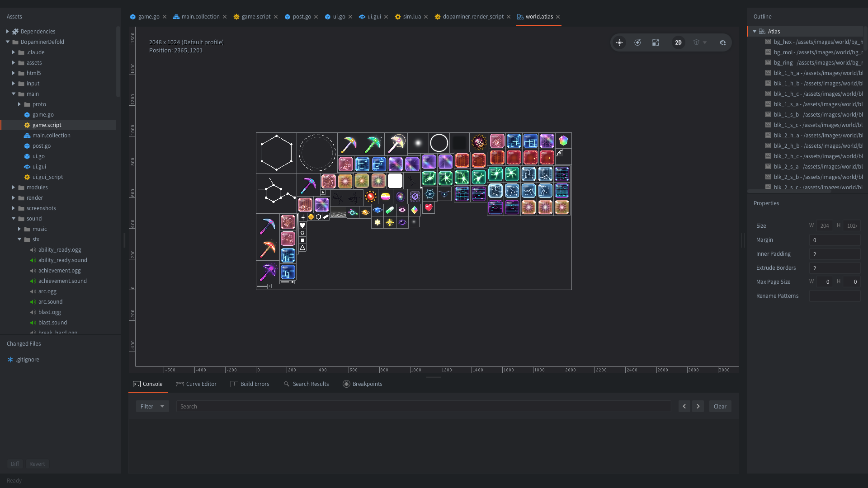Close the main.collection tab
The image size is (868, 488).
coord(225,17)
